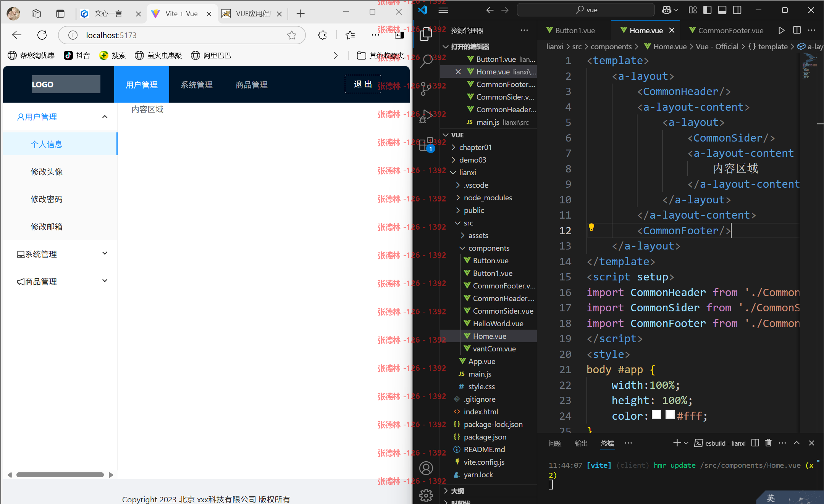The height and width of the screenshot is (504, 824).
Task: Refresh the browser page
Action: (x=42, y=35)
